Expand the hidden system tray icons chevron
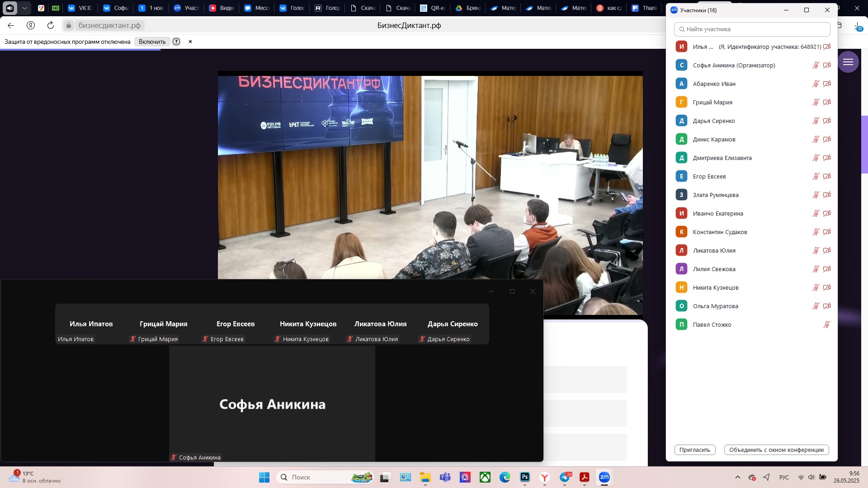 pos(738,477)
